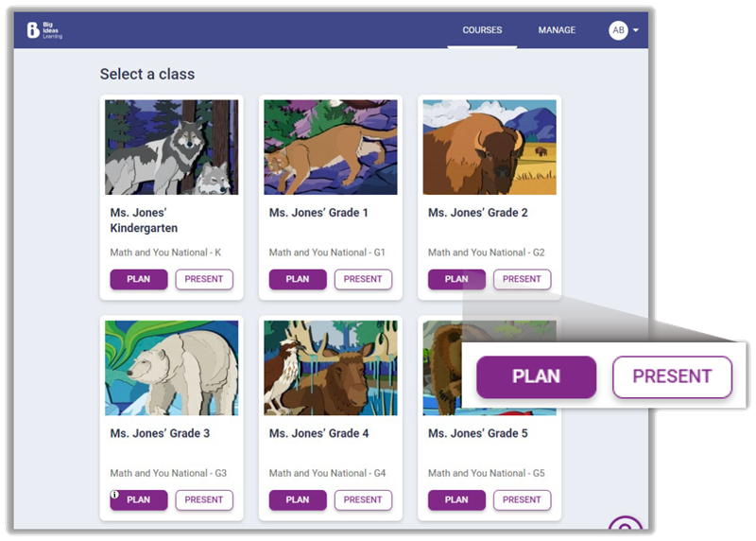Click PRESENT for Ms. Jones' Grade 3
This screenshot has width=756, height=541.
point(204,499)
